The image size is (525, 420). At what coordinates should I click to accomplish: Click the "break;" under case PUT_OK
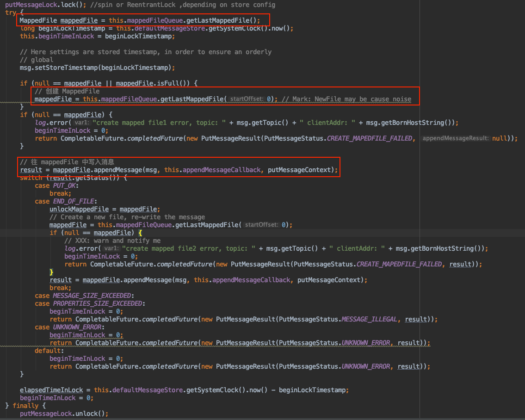pos(60,194)
